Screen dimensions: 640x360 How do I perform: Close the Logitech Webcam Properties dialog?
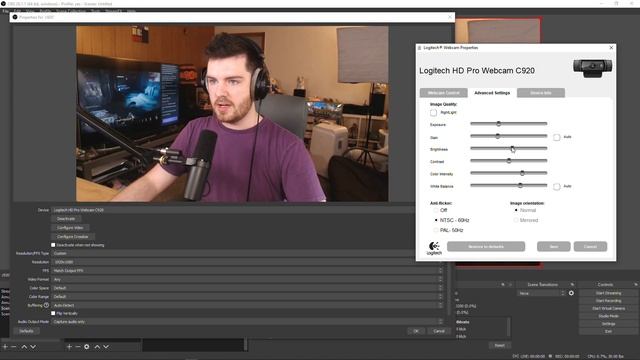coord(611,48)
